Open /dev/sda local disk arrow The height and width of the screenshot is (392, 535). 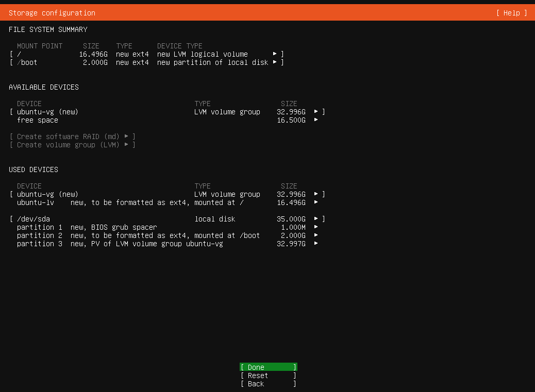point(316,219)
